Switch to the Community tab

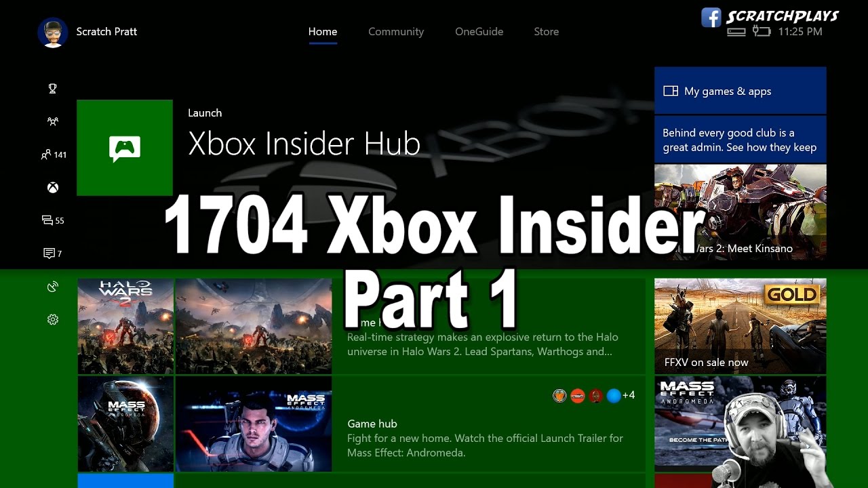(396, 32)
